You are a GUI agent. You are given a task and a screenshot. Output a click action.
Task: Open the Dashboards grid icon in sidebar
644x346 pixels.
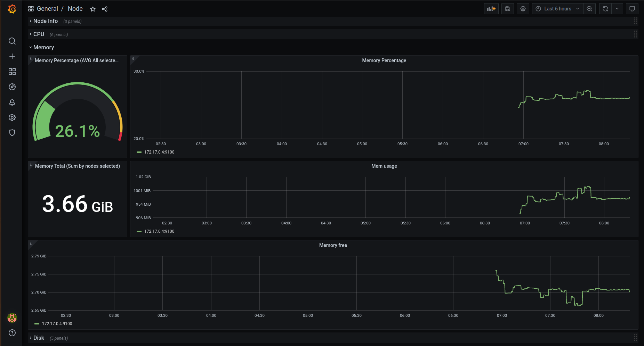click(12, 72)
